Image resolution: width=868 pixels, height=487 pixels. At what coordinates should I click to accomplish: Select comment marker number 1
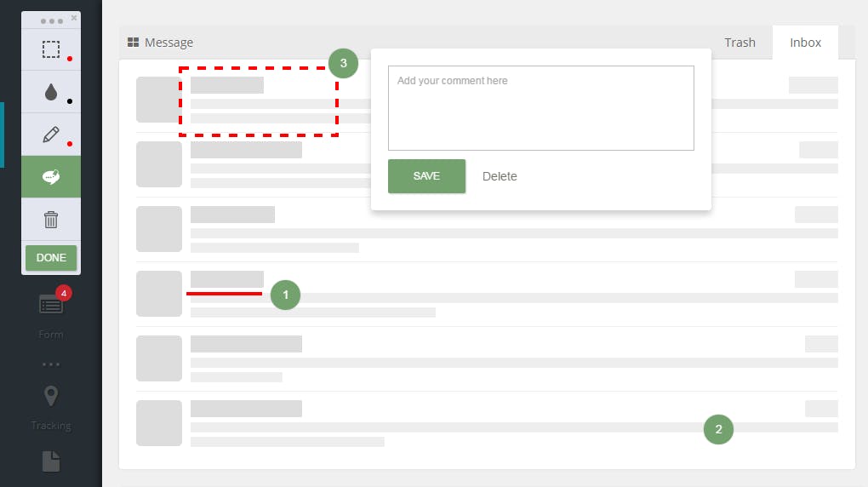(286, 295)
